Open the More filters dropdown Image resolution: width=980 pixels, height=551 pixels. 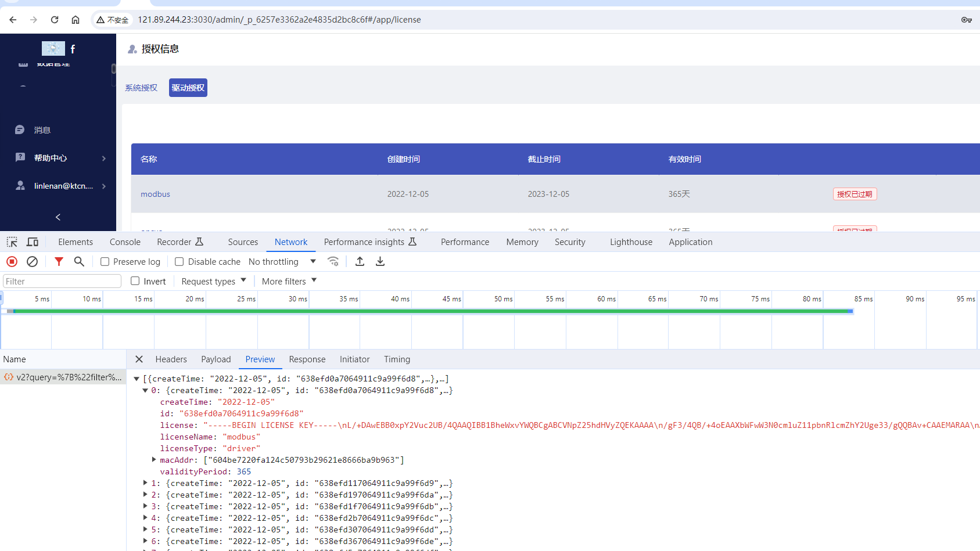[x=289, y=281]
